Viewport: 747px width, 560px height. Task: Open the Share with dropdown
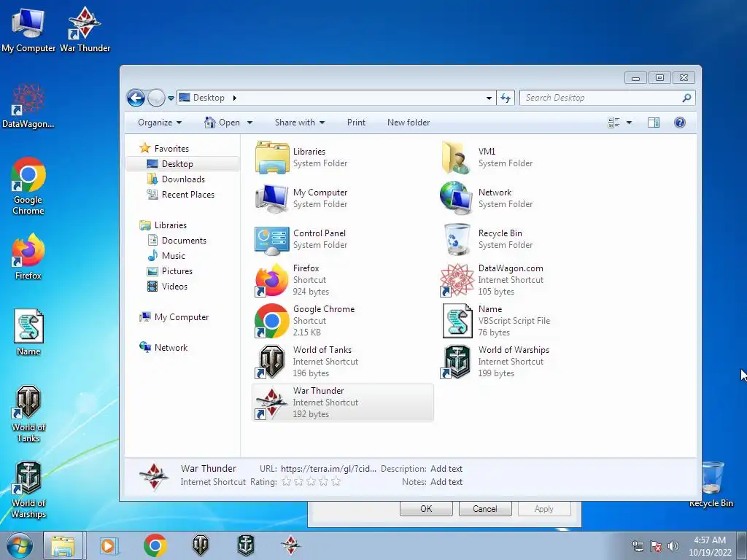pos(300,122)
